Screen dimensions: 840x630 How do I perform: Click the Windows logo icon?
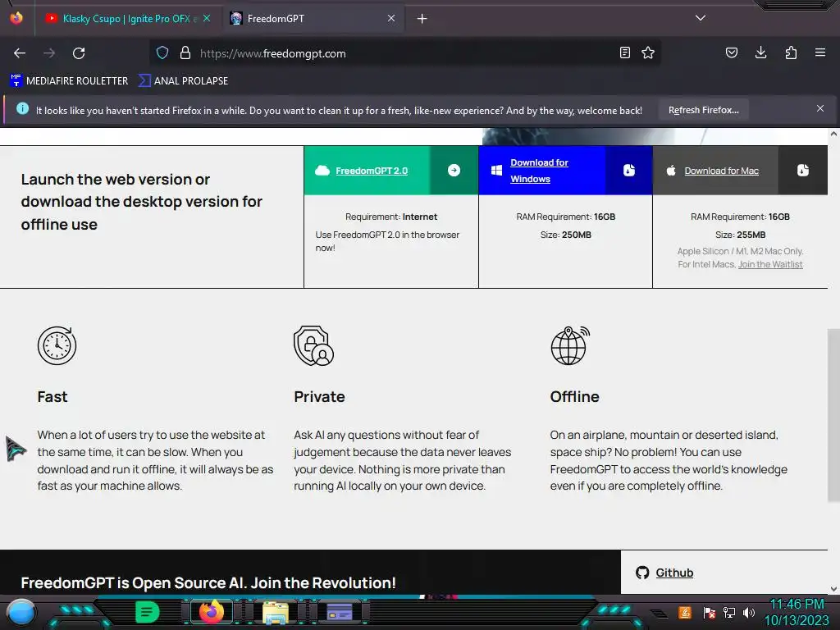pos(496,171)
